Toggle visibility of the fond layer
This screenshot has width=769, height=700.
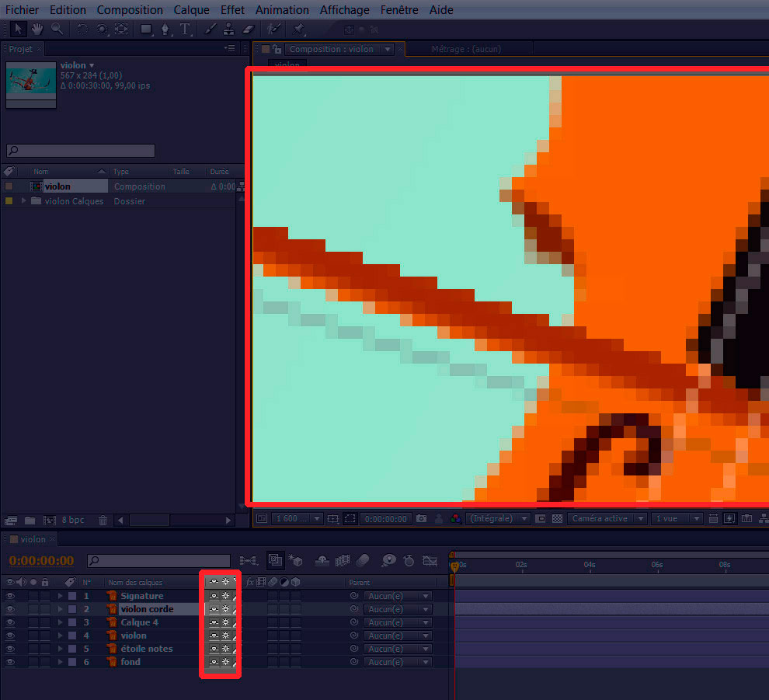(x=10, y=662)
